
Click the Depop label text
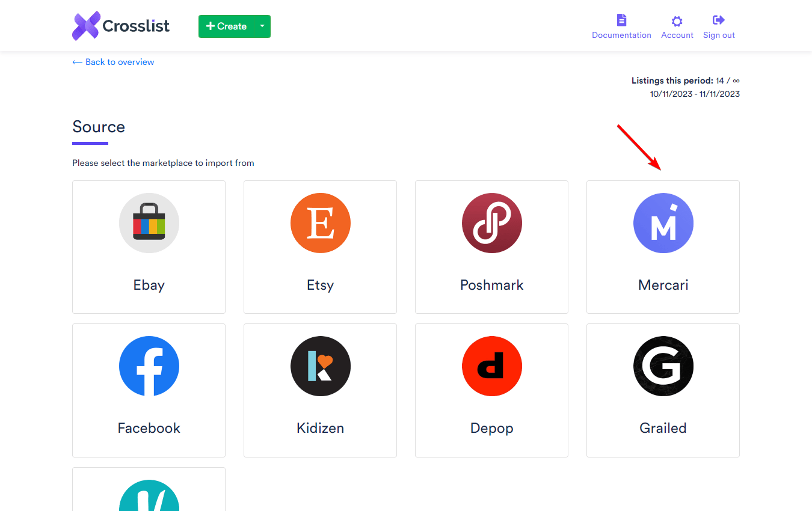(x=492, y=429)
